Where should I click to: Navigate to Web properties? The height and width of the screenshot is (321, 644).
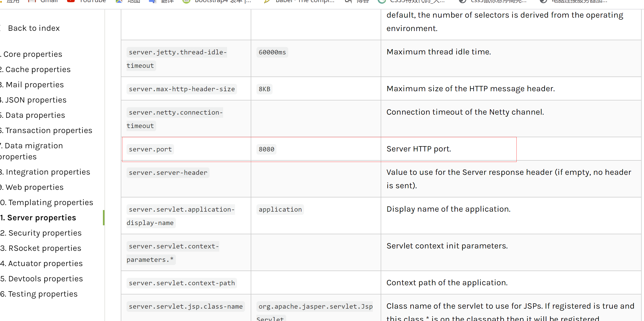click(x=34, y=187)
